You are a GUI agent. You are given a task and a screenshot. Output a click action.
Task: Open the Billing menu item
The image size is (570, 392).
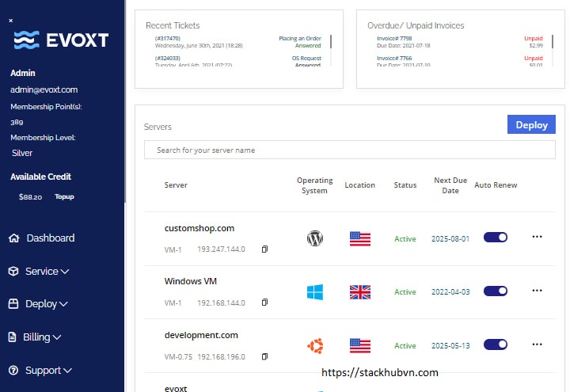click(x=35, y=337)
